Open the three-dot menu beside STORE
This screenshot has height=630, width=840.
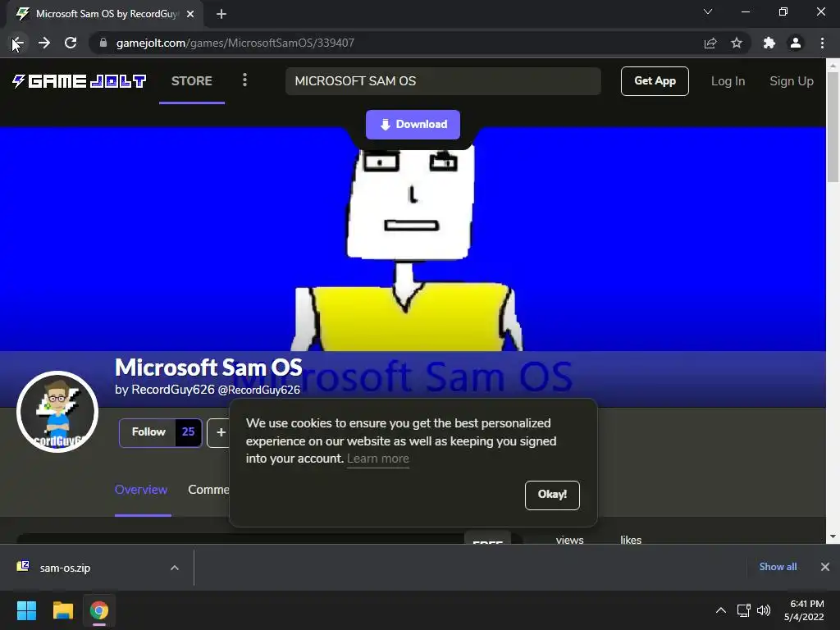[x=244, y=80]
